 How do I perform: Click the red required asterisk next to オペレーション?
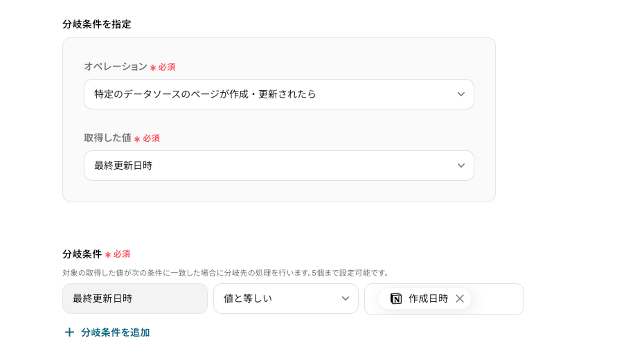[x=153, y=68]
